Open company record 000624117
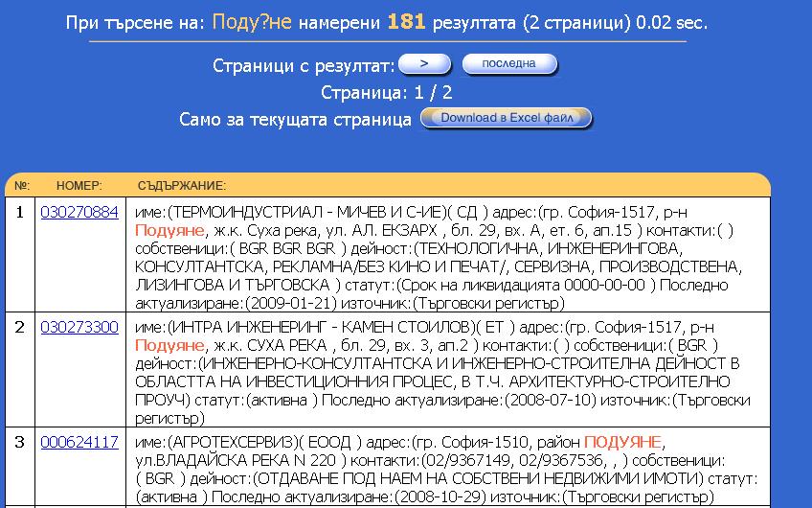This screenshot has height=508, width=812. pyautogui.click(x=79, y=442)
